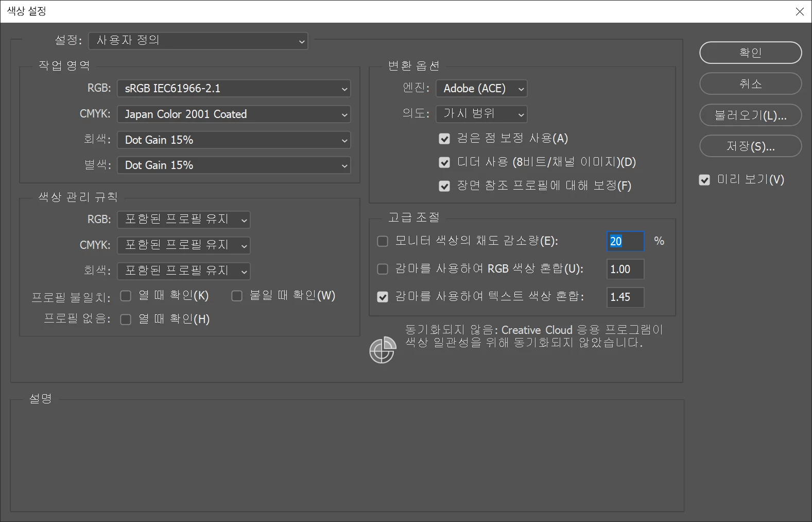Toggle 디더 사용 (8비트/채널 이미지) checkbox
Viewport: 812px width, 522px height.
pos(444,163)
